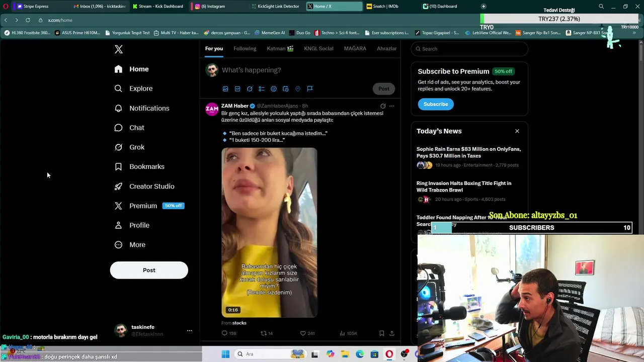Switch to the KNGL Social tab

point(318,49)
